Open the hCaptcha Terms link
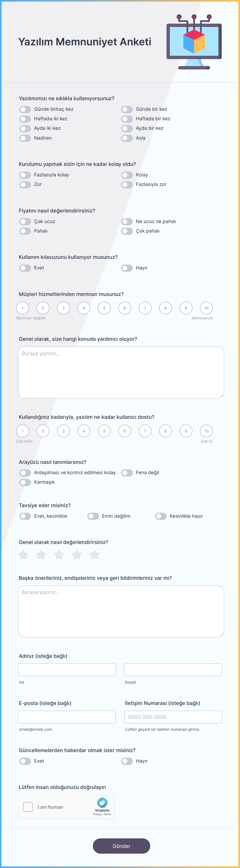 point(107,814)
